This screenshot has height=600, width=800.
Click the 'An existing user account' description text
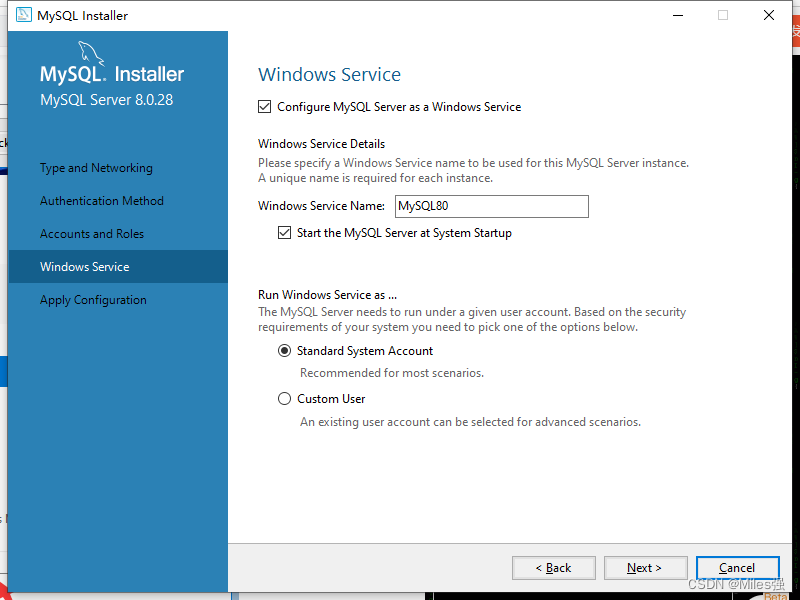(470, 422)
